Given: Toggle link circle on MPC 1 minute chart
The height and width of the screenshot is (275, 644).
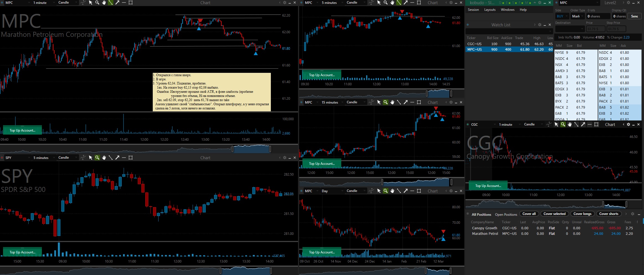Looking at the screenshot, I should tap(2, 2).
